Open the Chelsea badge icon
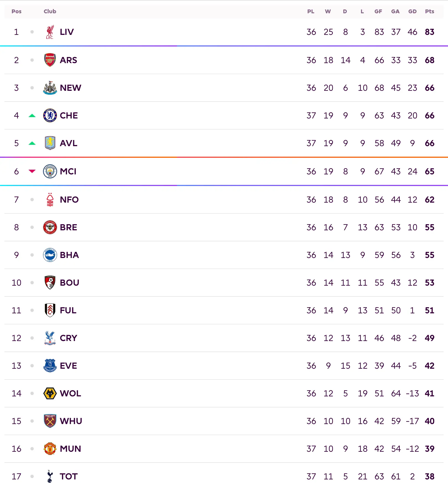Image resolution: width=448 pixels, height=488 pixels. (50, 115)
